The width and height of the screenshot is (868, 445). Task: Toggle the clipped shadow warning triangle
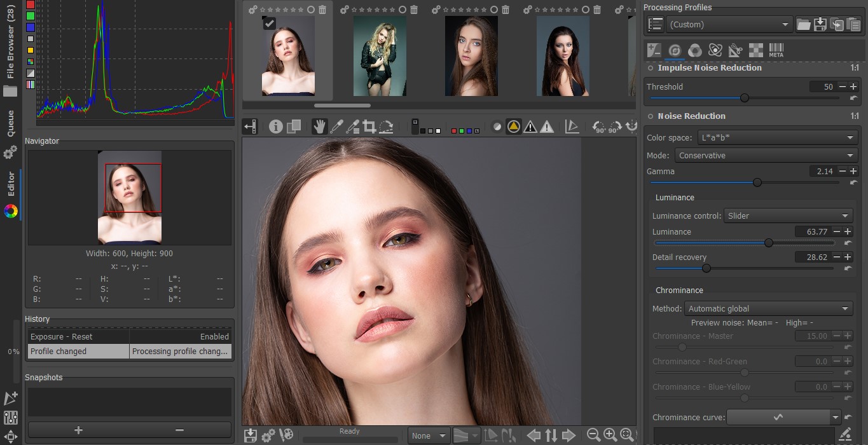(x=530, y=127)
